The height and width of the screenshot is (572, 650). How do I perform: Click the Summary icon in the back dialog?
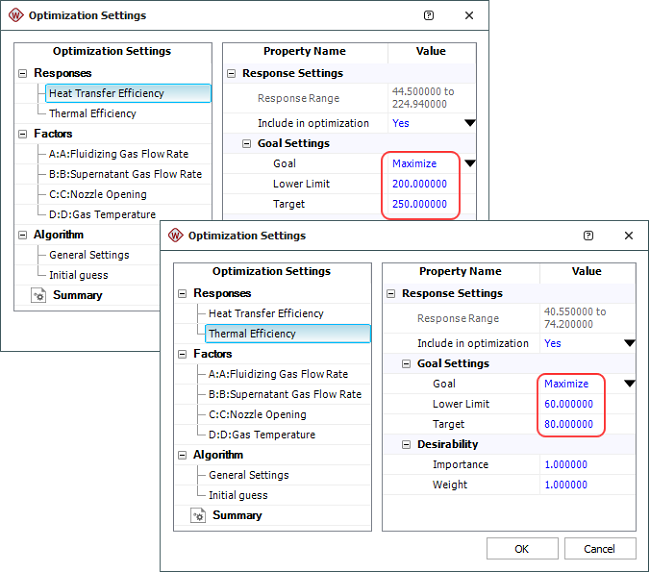38,296
